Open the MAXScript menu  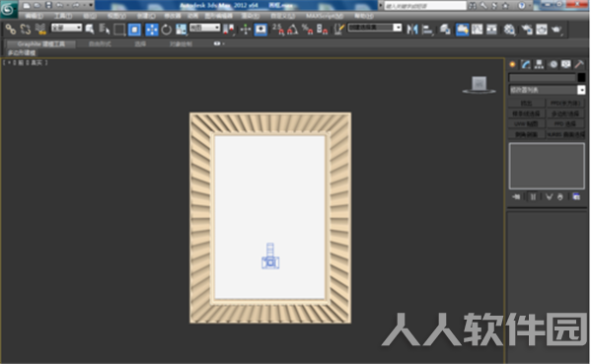pos(325,16)
